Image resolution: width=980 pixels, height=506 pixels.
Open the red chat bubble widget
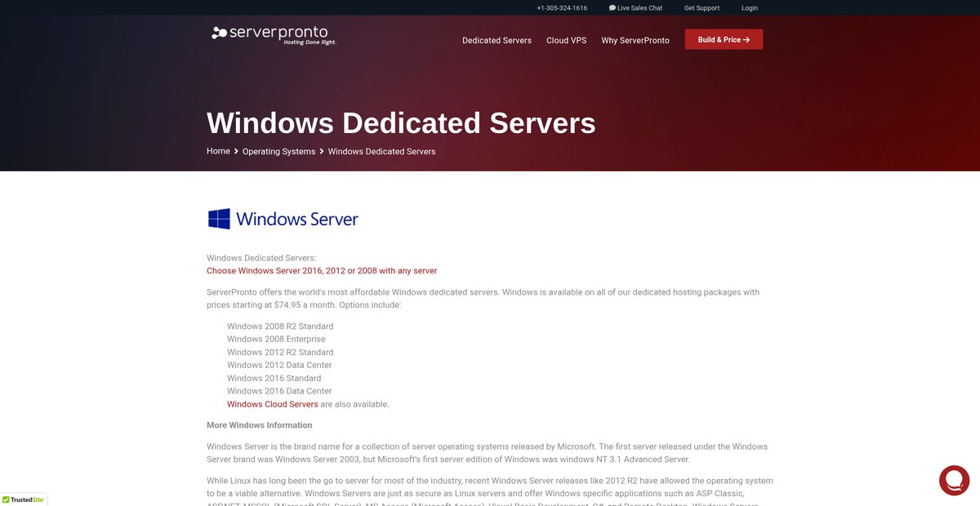coord(954,481)
